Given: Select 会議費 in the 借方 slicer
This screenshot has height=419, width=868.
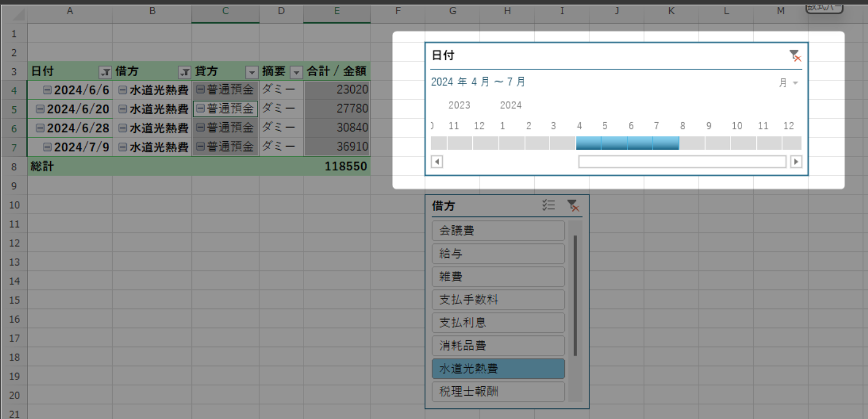Looking at the screenshot, I should pos(498,231).
